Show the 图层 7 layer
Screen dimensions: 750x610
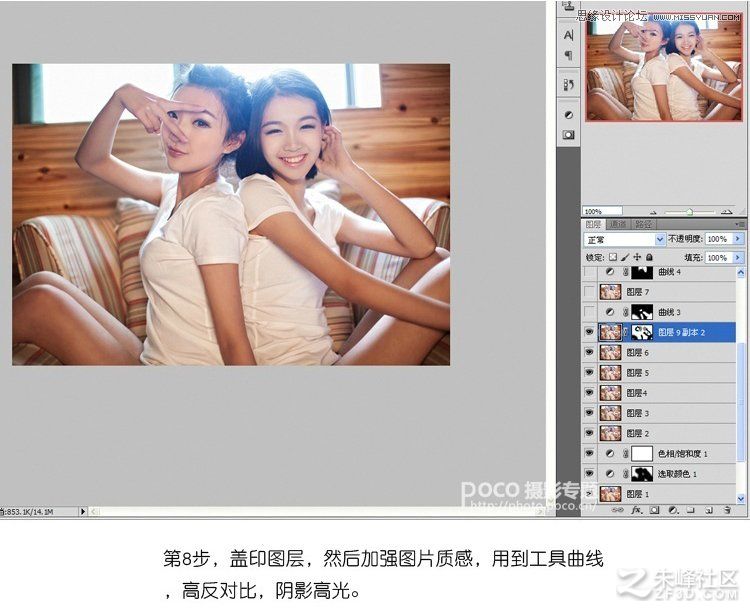(590, 292)
